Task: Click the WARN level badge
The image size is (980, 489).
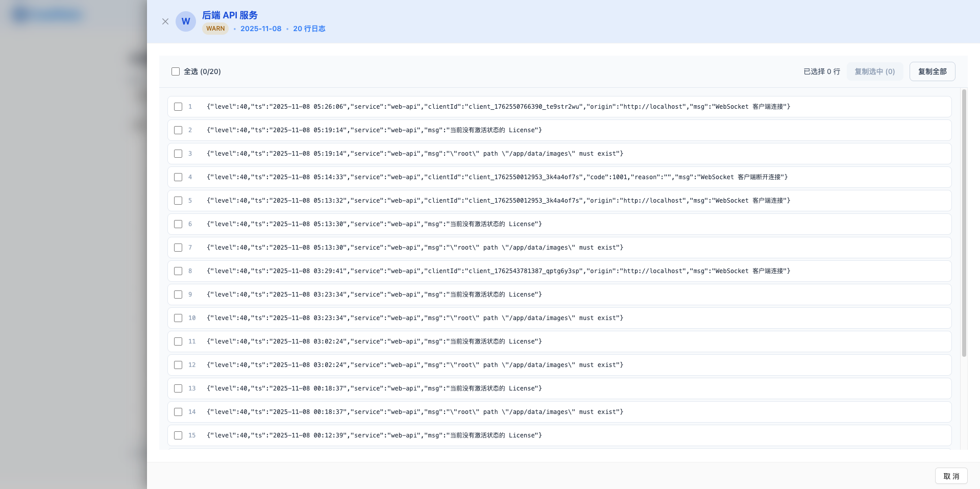Action: [x=215, y=29]
